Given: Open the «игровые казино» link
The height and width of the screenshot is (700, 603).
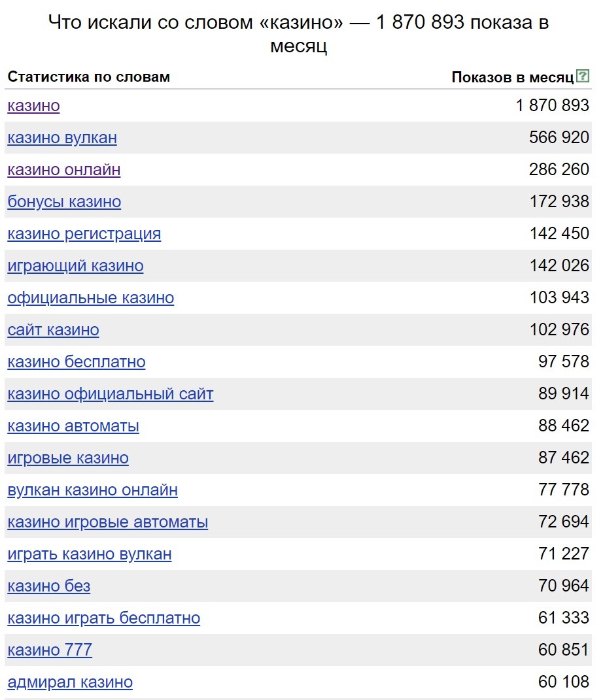Looking at the screenshot, I should point(68,458).
